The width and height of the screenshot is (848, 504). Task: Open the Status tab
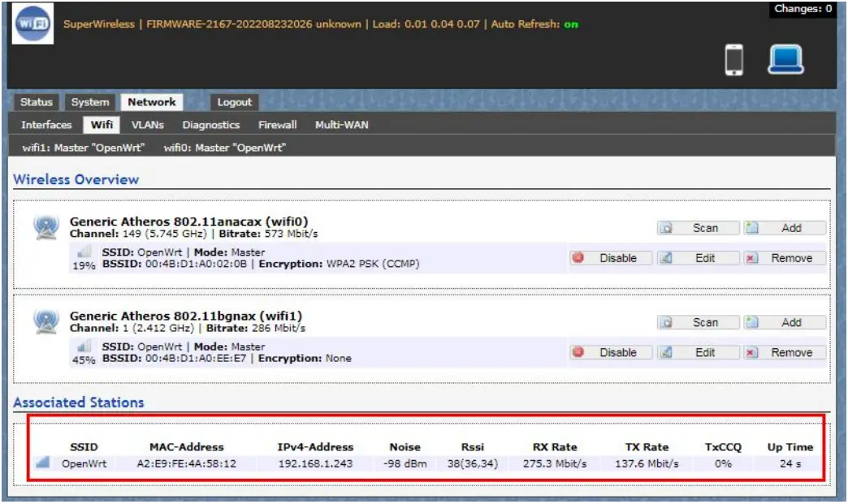click(x=36, y=102)
